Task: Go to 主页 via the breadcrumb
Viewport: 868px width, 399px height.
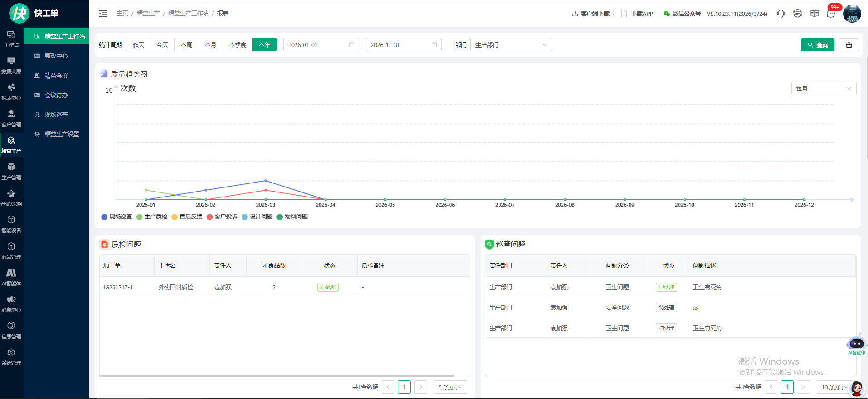Action: [x=122, y=14]
